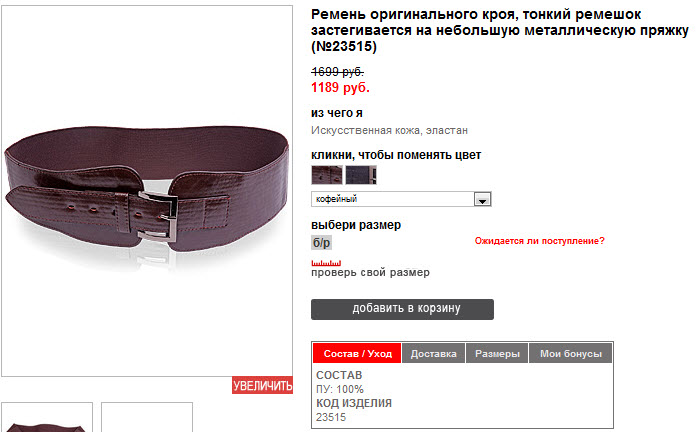699x432 pixels.
Task: Choose size б/р option
Action: pyautogui.click(x=321, y=243)
